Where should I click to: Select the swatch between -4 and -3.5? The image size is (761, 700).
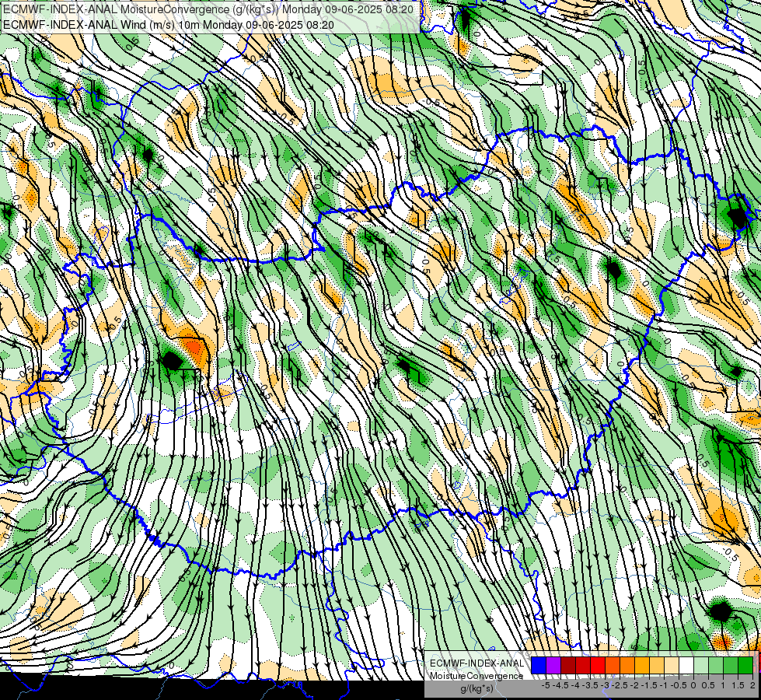coord(583,666)
